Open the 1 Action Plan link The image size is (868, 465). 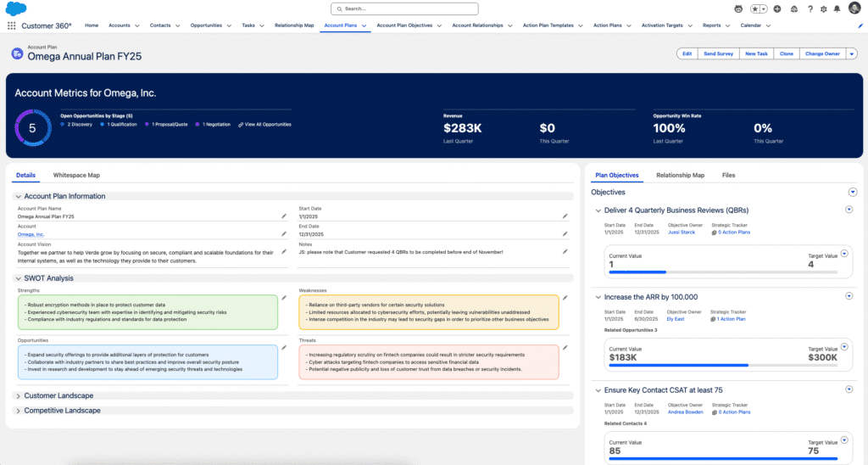(x=732, y=319)
